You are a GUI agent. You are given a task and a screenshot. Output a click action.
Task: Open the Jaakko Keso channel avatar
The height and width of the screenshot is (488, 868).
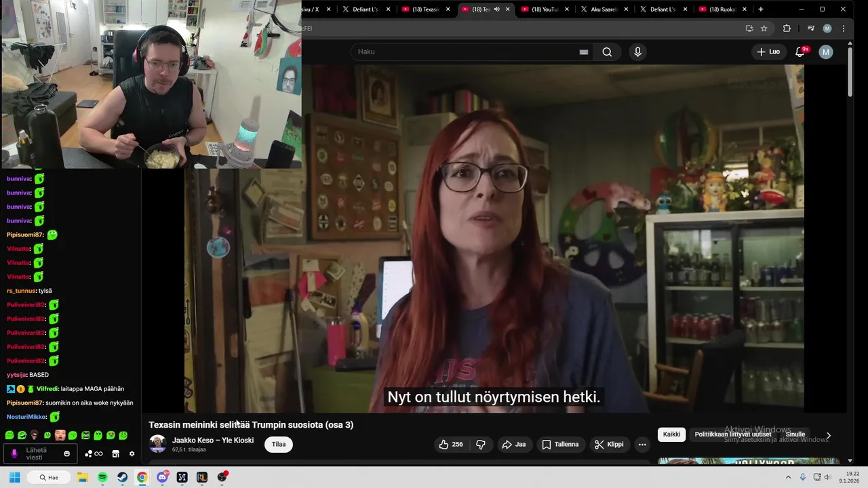tap(158, 444)
